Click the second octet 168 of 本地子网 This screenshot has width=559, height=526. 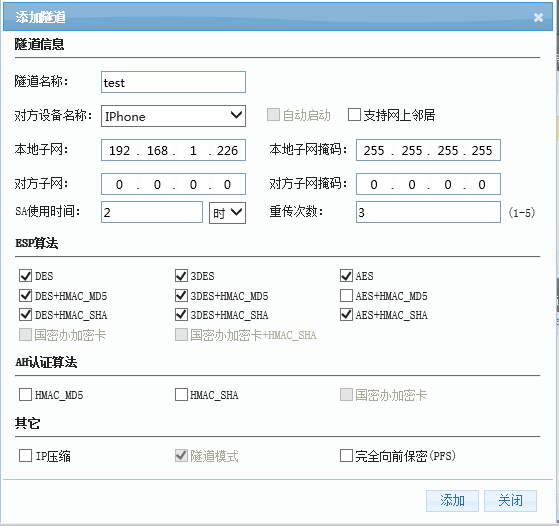(157, 150)
